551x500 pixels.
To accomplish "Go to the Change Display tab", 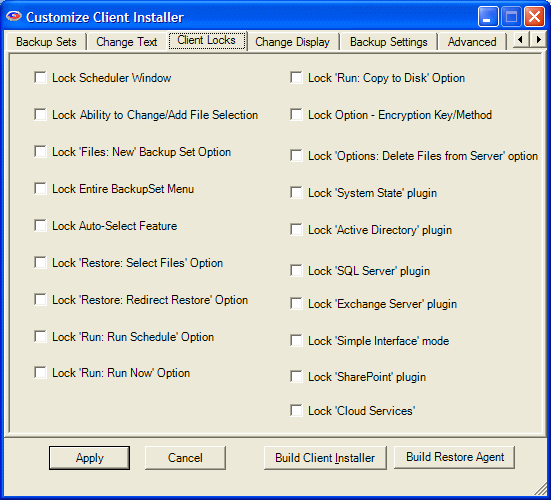I will [292, 42].
